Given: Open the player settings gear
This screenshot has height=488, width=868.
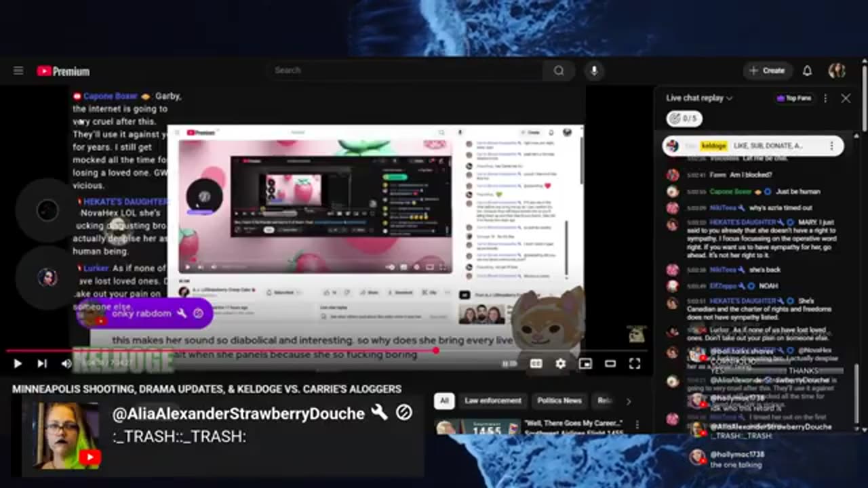Looking at the screenshot, I should 561,364.
